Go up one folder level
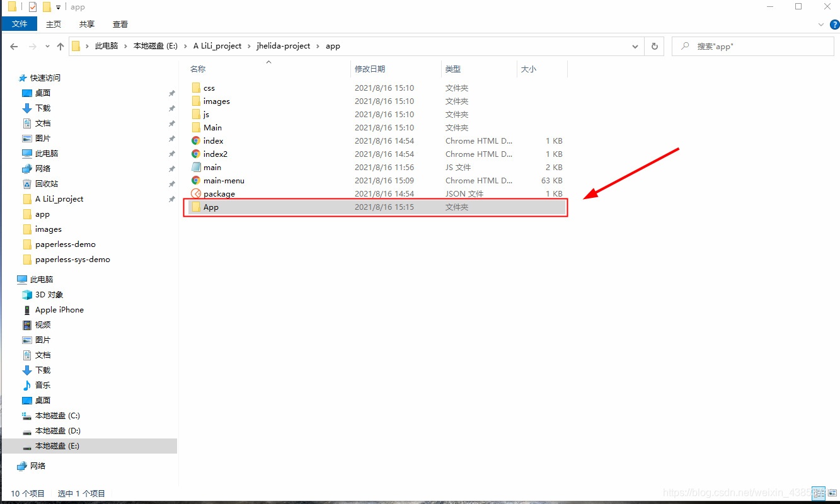Image resolution: width=840 pixels, height=504 pixels. (x=60, y=46)
